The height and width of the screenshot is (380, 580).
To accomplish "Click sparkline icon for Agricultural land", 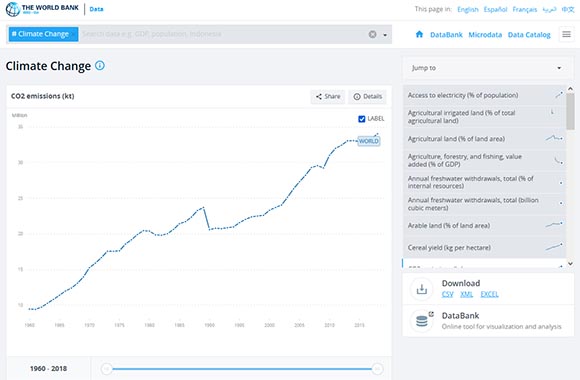I will click(554, 138).
